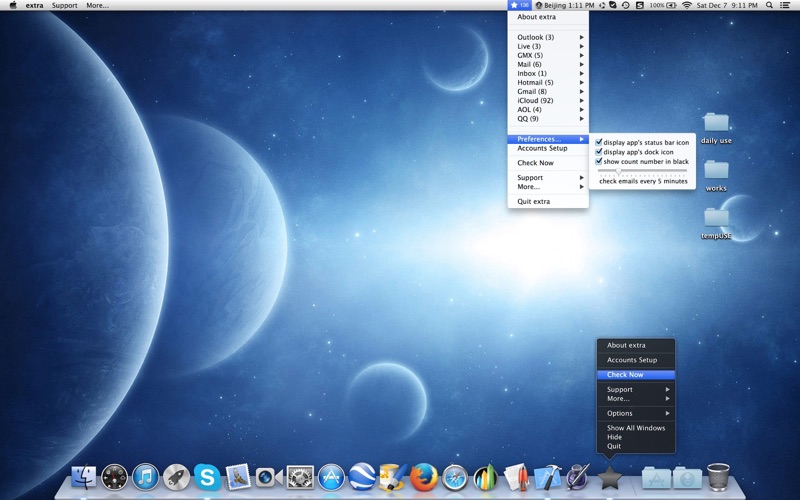800x500 pixels.
Task: Launch Skype from the Dock
Action: pyautogui.click(x=207, y=477)
